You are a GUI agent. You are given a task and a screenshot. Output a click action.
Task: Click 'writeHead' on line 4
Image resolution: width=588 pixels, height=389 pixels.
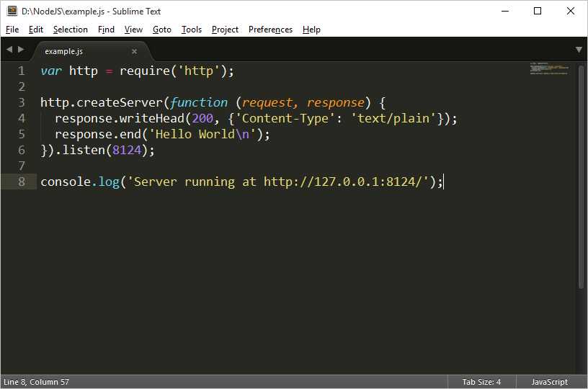(152, 118)
